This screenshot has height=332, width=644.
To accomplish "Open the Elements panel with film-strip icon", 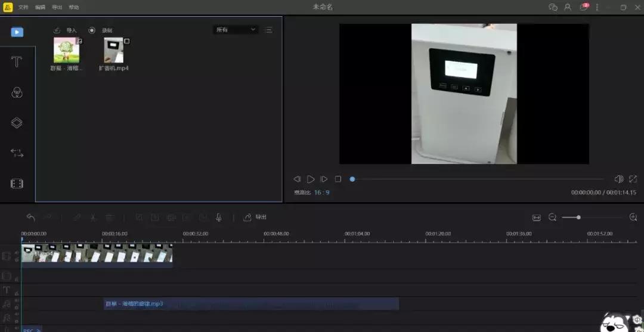I will click(x=17, y=184).
